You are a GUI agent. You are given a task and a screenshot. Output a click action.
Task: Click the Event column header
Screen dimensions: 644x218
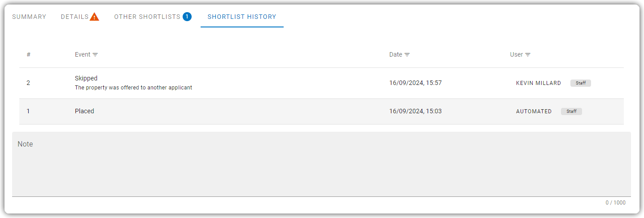click(83, 54)
